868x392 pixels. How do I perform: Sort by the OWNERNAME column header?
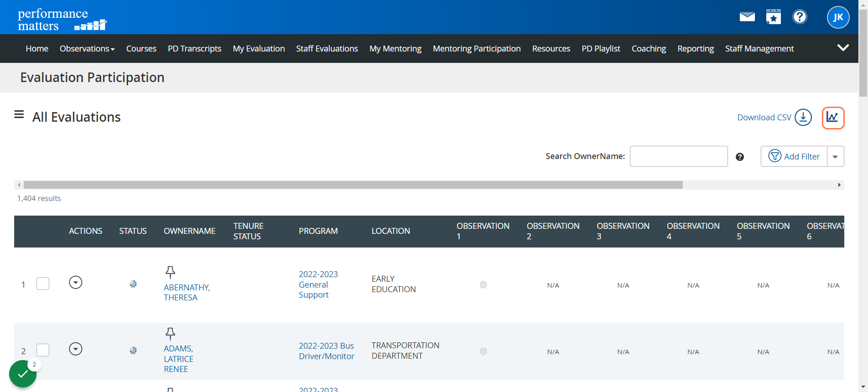click(x=190, y=231)
